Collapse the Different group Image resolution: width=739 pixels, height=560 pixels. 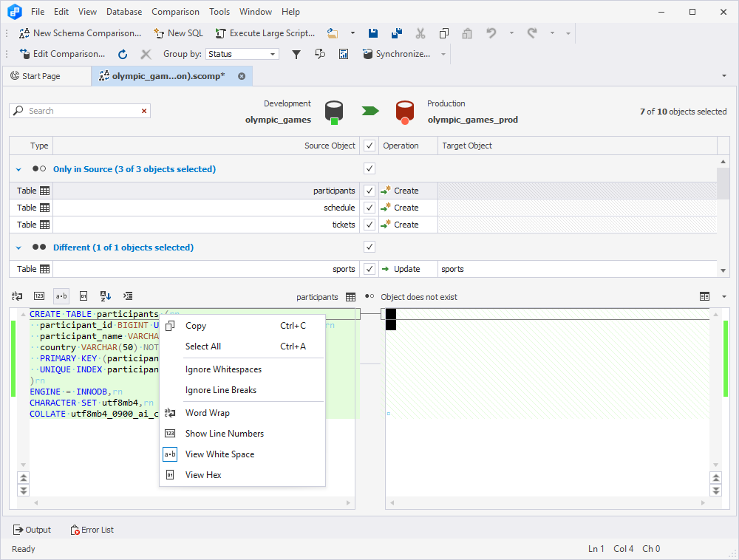[x=19, y=247]
